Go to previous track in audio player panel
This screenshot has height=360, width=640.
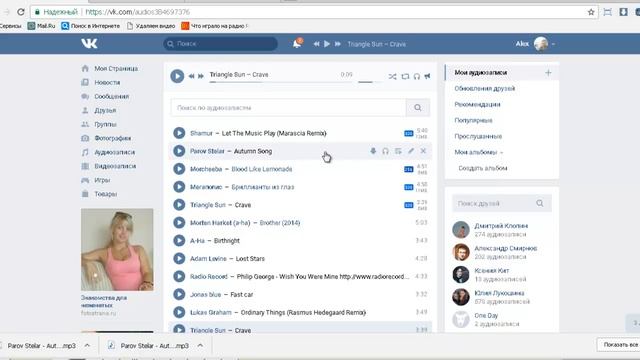tap(191, 76)
